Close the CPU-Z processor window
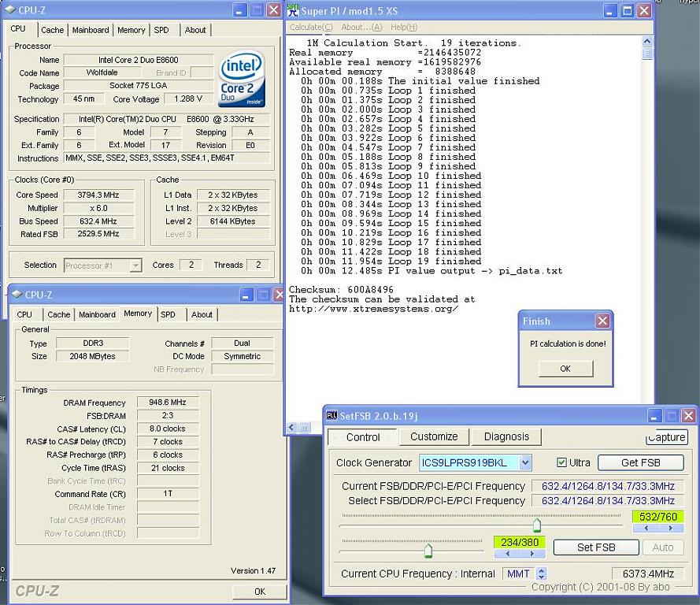The height and width of the screenshot is (605, 700). pyautogui.click(x=273, y=9)
